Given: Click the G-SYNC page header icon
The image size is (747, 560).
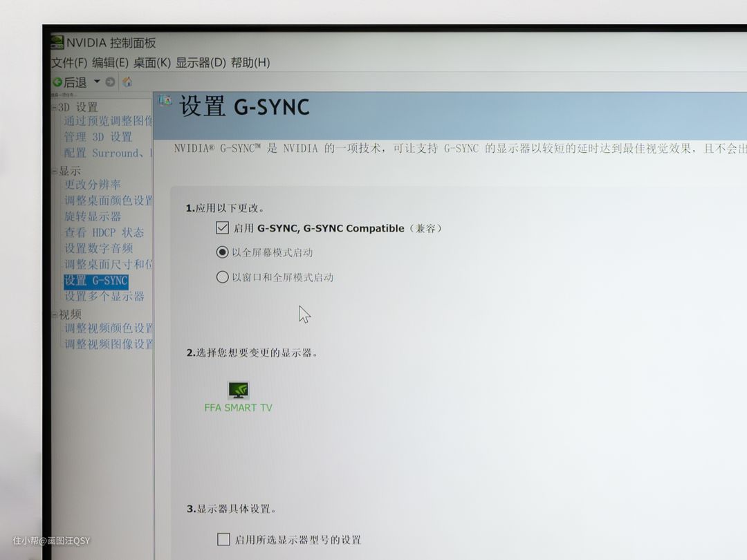Looking at the screenshot, I should 165,100.
